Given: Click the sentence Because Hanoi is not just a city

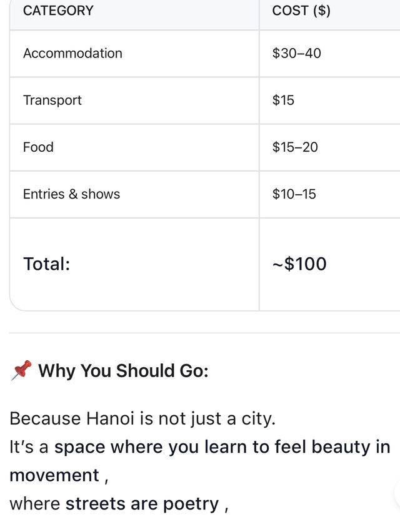Looking at the screenshot, I should (142, 418).
